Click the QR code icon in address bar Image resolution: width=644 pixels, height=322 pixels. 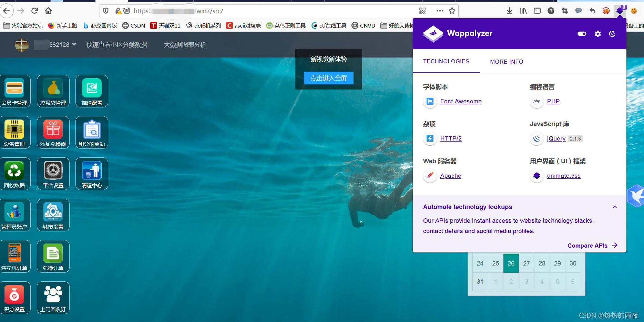click(x=422, y=11)
